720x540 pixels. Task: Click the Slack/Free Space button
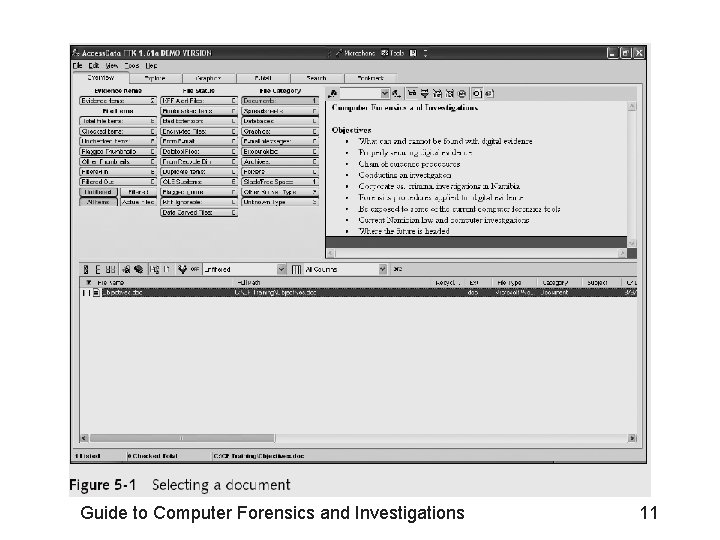(280, 182)
